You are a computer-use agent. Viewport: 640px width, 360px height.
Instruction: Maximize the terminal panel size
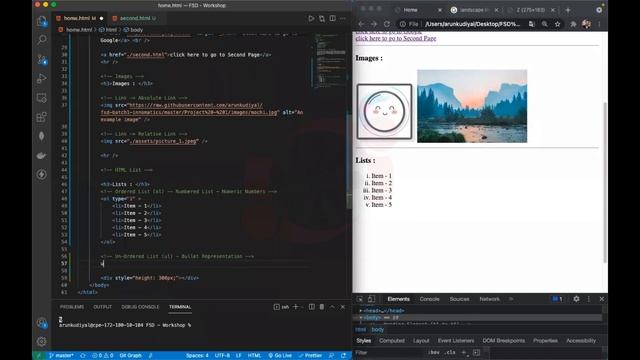click(x=332, y=307)
